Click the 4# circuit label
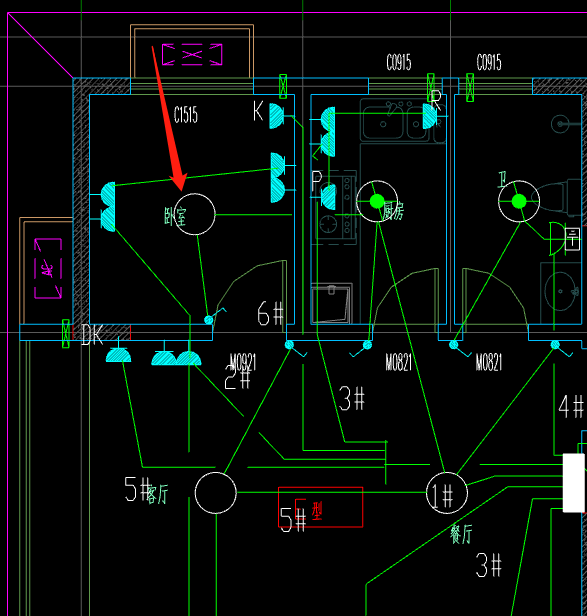 [571, 407]
